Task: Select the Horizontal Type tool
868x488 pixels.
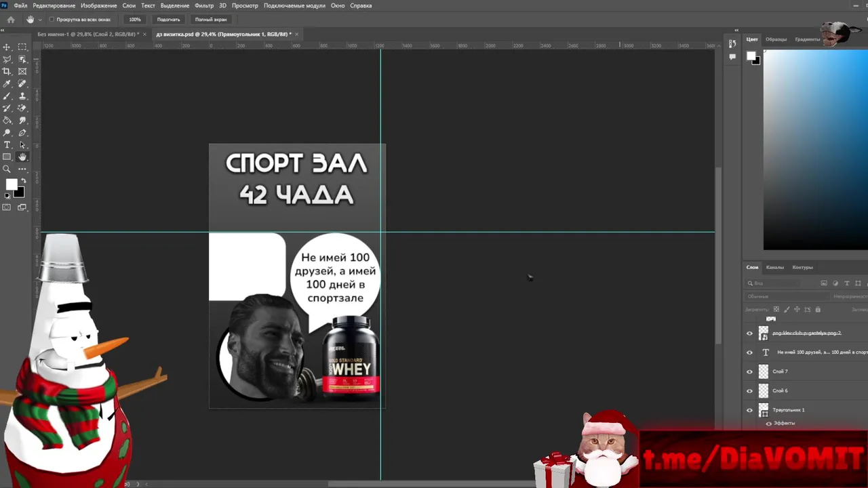Action: coord(7,144)
